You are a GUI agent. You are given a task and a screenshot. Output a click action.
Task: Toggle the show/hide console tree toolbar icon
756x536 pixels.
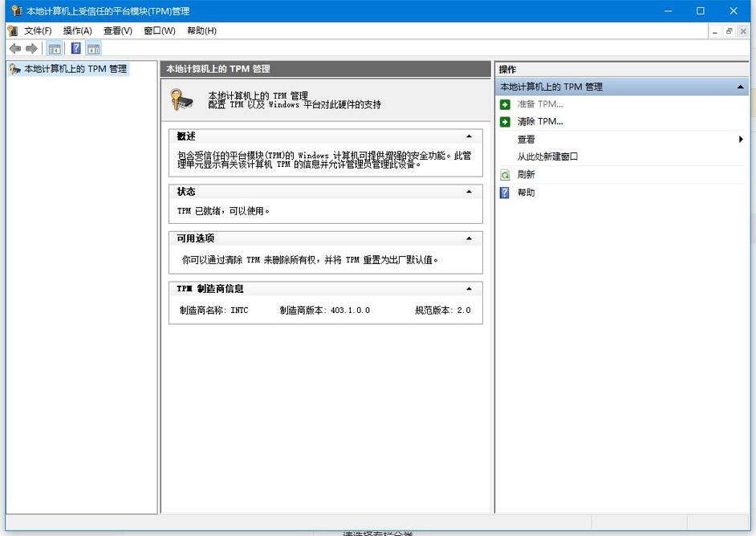pos(55,48)
